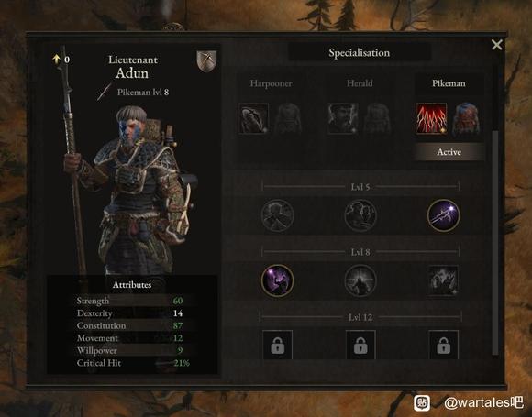
Task: Select the middle Lvl 8 skill icon
Action: (x=360, y=280)
